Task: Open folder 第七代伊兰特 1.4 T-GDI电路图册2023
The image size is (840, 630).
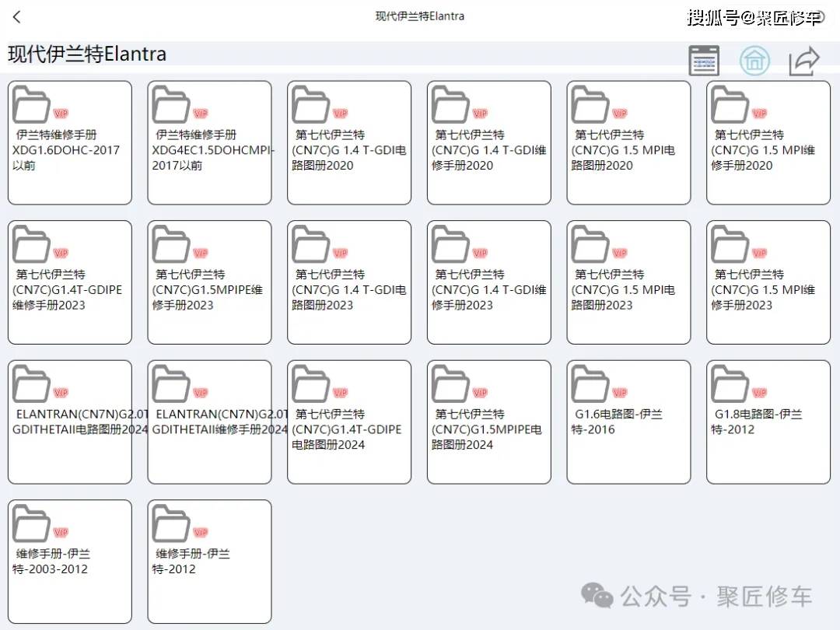Action: (349, 282)
